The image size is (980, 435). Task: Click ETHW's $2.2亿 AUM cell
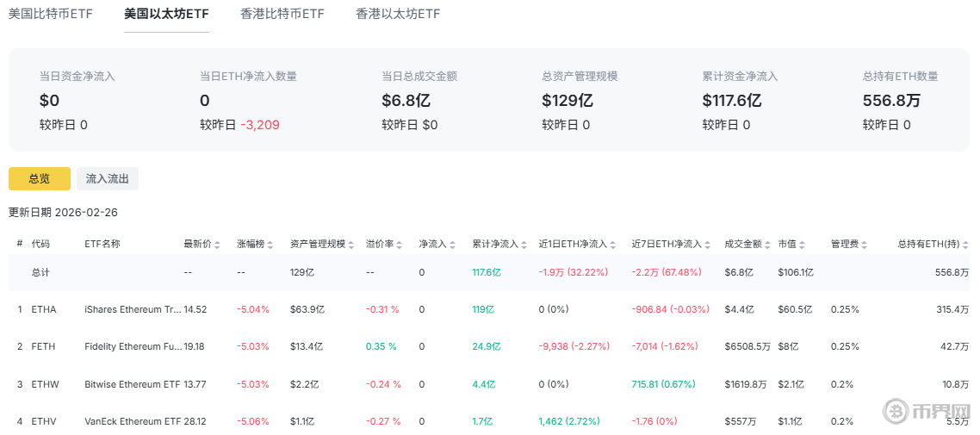[303, 384]
